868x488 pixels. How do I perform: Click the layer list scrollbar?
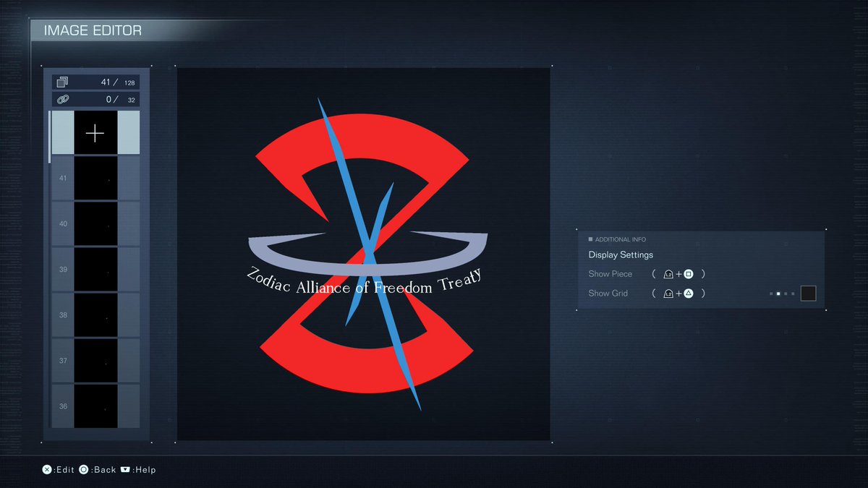(x=50, y=137)
